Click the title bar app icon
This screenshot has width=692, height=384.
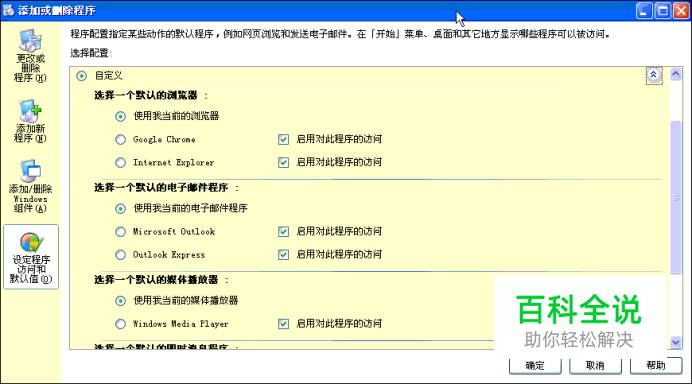coord(8,10)
